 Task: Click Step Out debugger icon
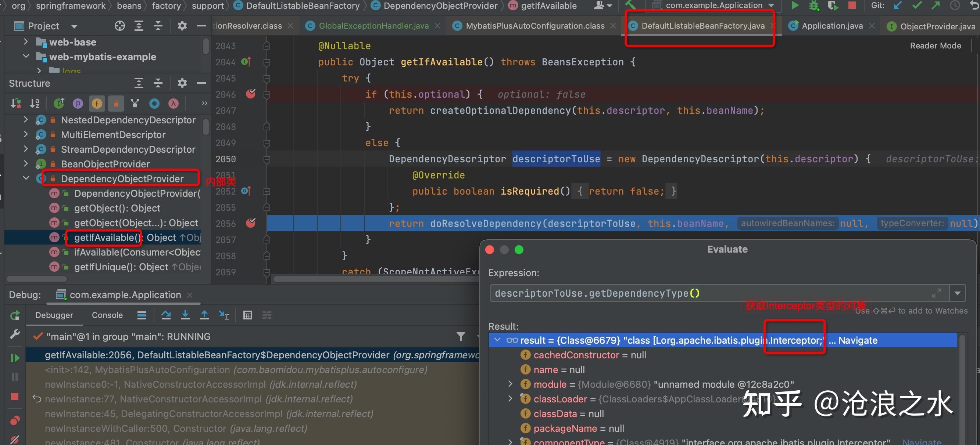coord(204,315)
